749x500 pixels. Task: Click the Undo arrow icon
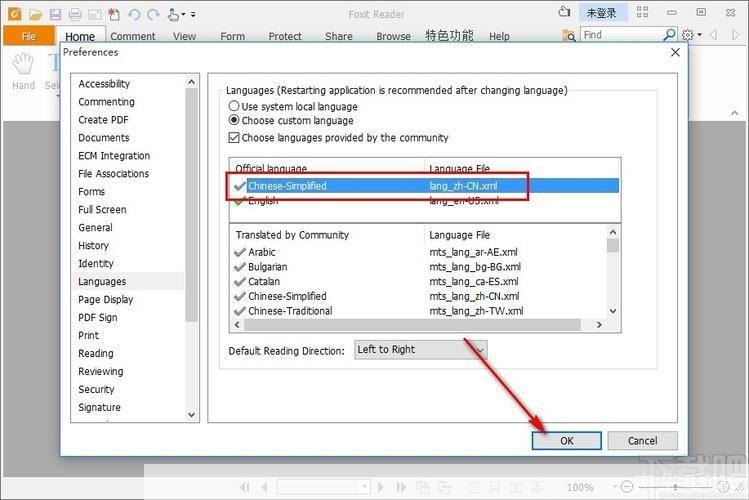pyautogui.click(x=134, y=14)
